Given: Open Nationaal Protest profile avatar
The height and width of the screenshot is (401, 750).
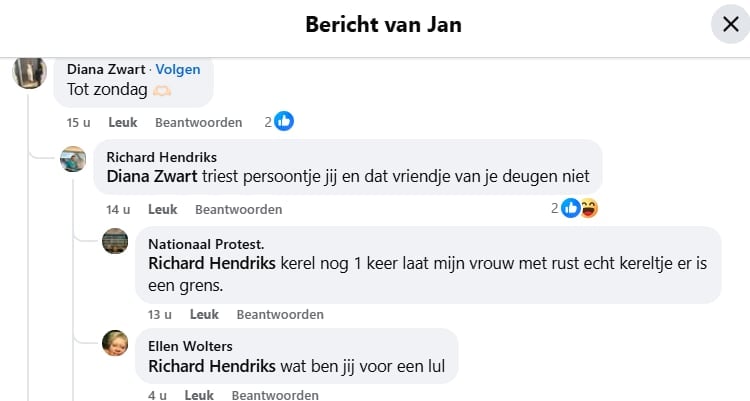Looking at the screenshot, I should pyautogui.click(x=115, y=241).
